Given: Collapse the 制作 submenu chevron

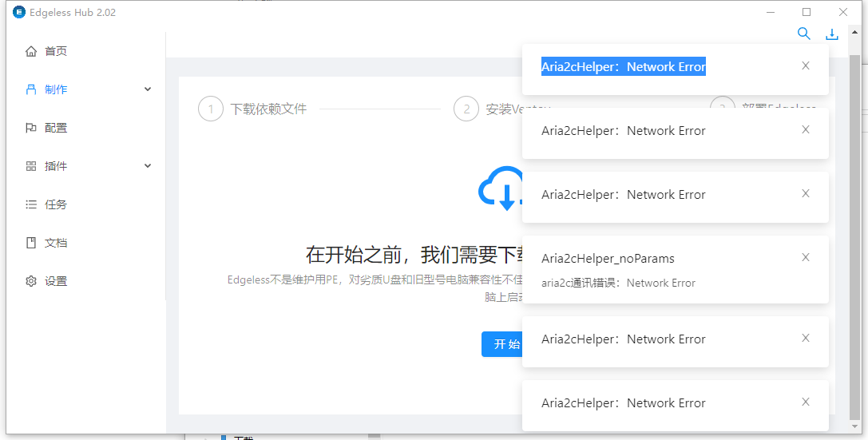Looking at the screenshot, I should (x=148, y=89).
